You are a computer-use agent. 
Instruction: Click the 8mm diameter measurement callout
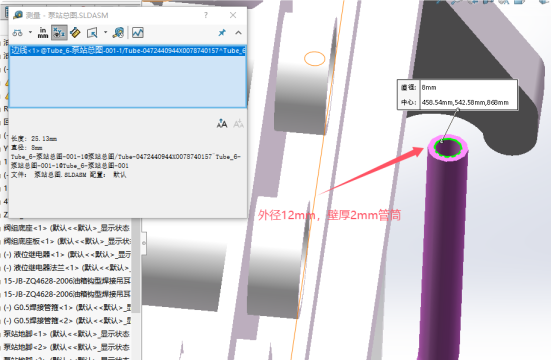(x=458, y=95)
